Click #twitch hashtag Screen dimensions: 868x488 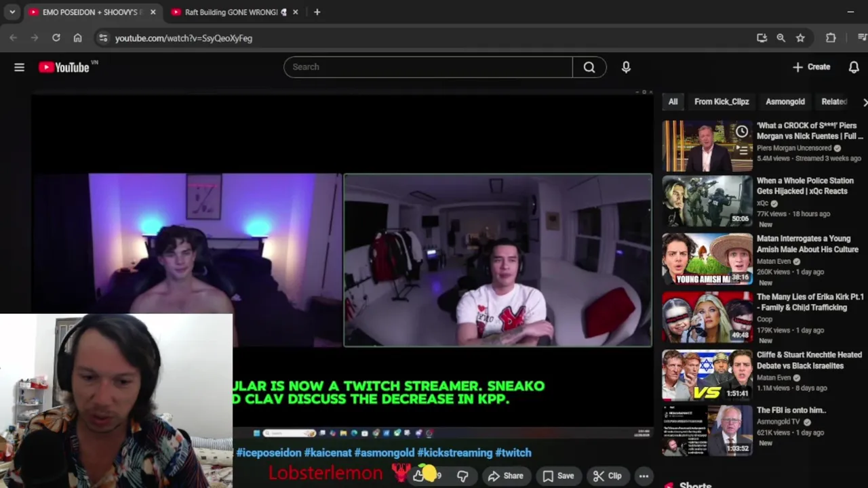pyautogui.click(x=513, y=453)
